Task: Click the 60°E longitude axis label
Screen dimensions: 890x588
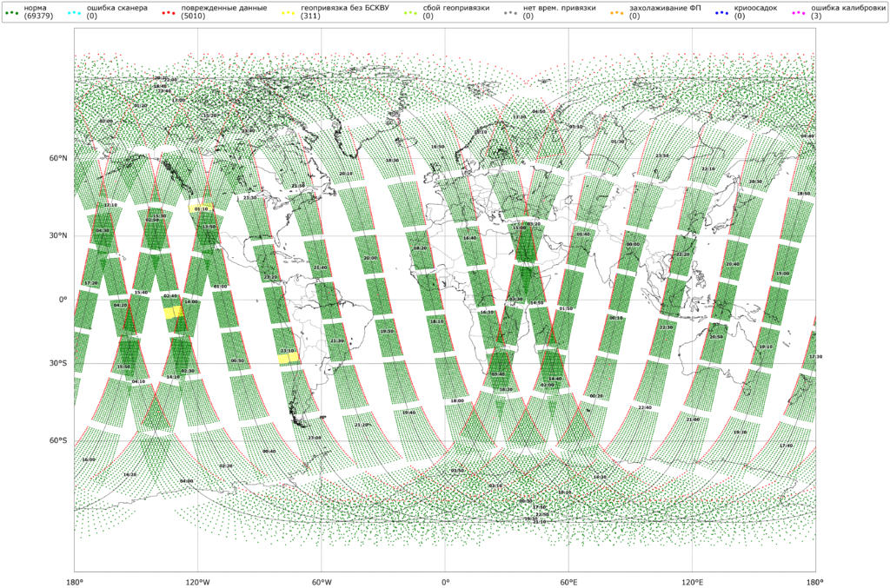Action: (568, 580)
